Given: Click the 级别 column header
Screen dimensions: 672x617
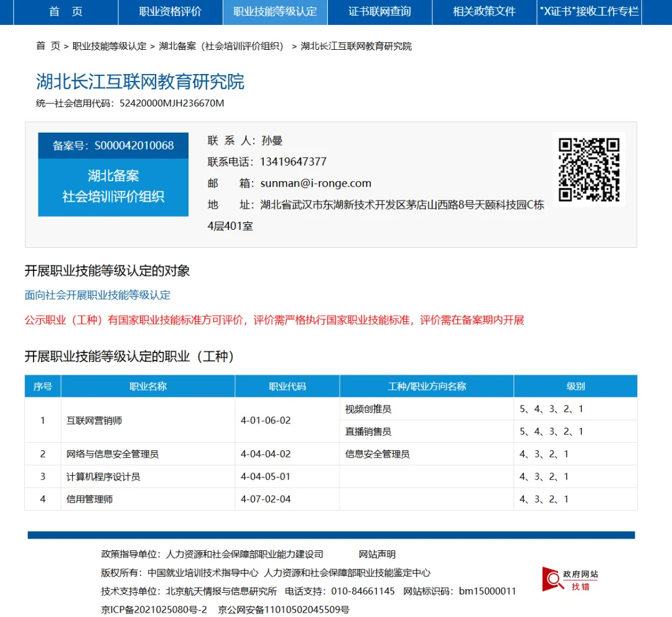Looking at the screenshot, I should (x=575, y=386).
